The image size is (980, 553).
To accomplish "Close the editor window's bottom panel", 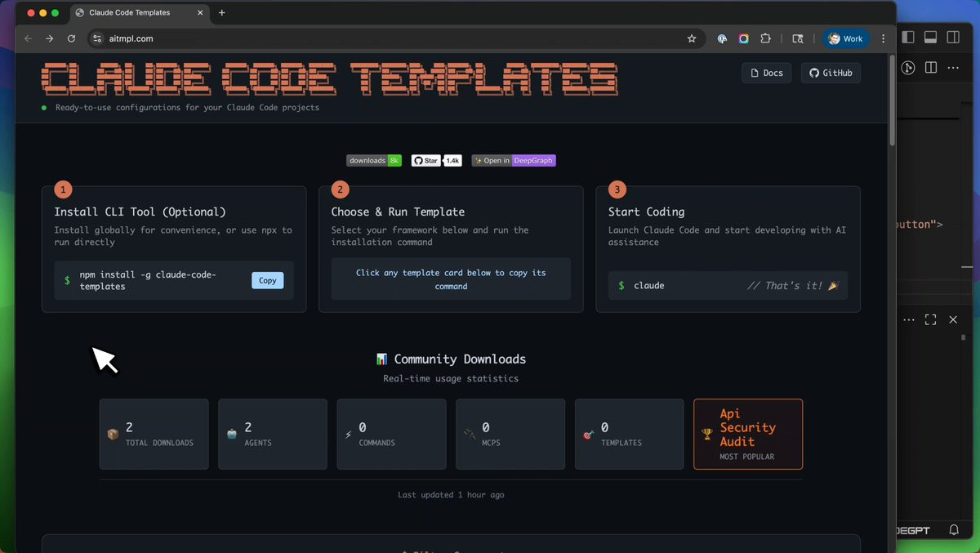I will pyautogui.click(x=953, y=319).
